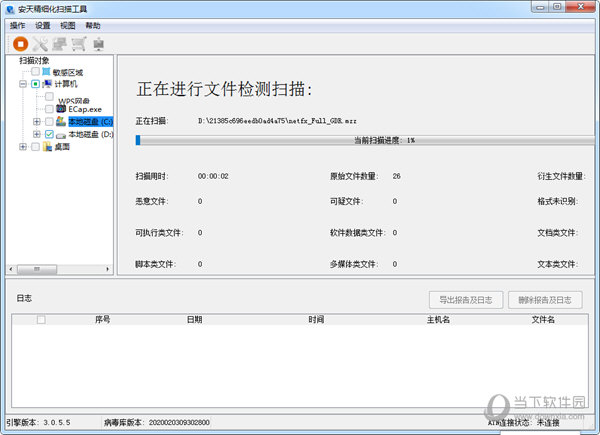Select the ECap.exe tree label

[85, 109]
